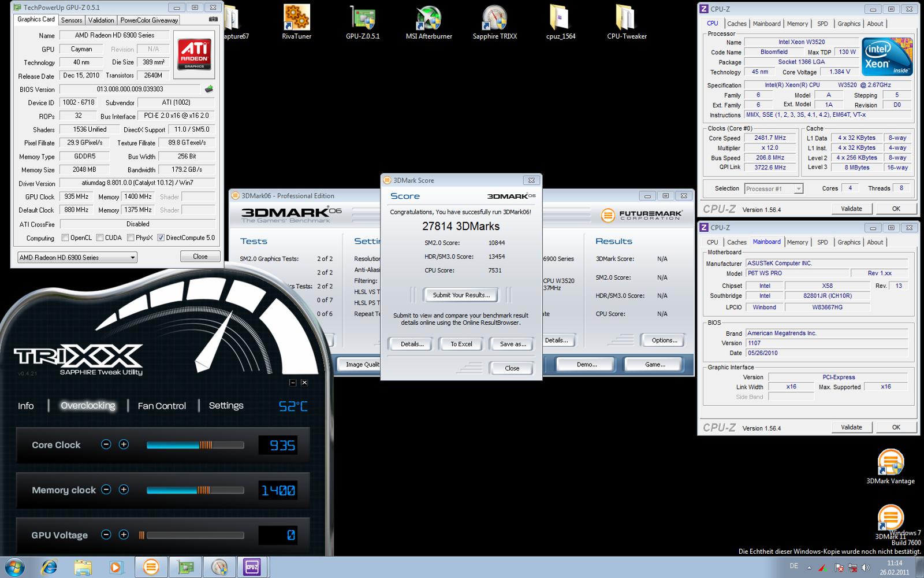Screen dimensions: 924x578
Task: Open CPU-Tweaker folder on desktop
Action: tap(627, 22)
